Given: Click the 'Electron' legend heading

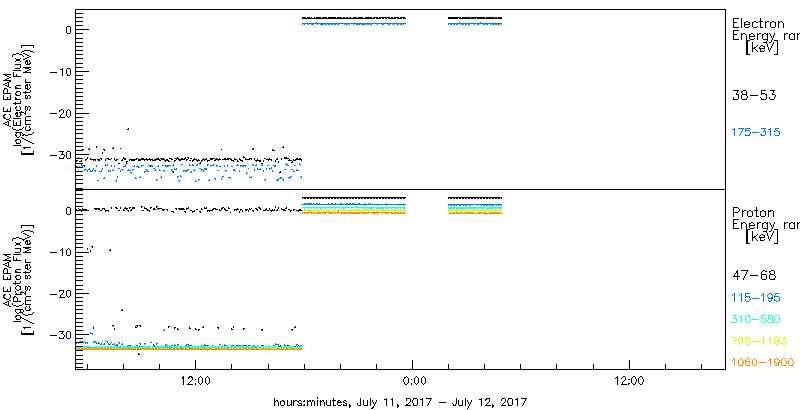Looking at the screenshot, I should [x=758, y=23].
